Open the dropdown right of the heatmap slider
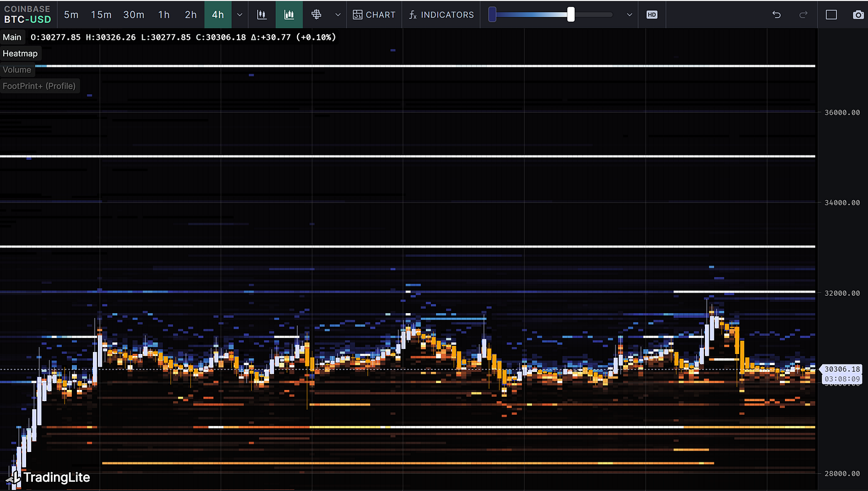Image resolution: width=868 pixels, height=491 pixels. 629,14
